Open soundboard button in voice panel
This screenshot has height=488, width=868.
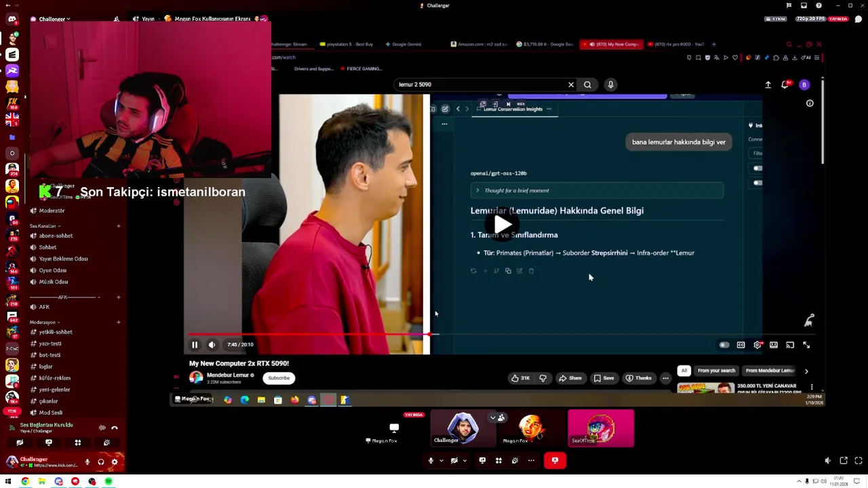point(107,443)
